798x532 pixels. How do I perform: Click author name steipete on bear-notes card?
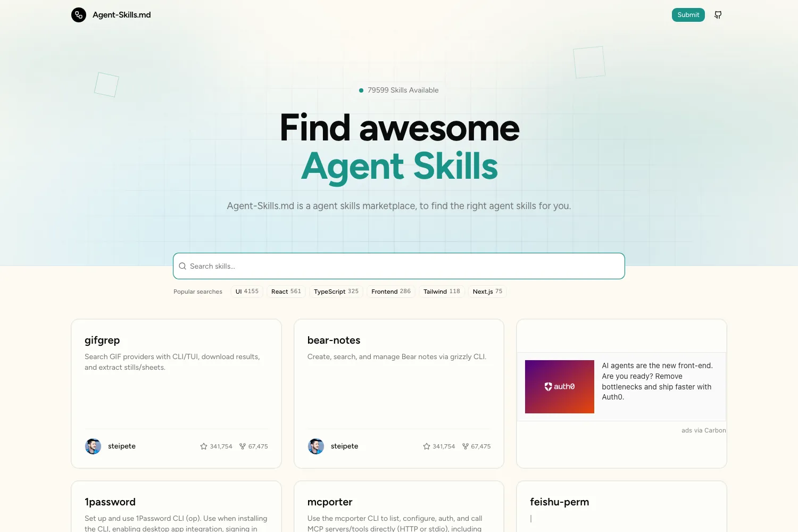click(345, 446)
